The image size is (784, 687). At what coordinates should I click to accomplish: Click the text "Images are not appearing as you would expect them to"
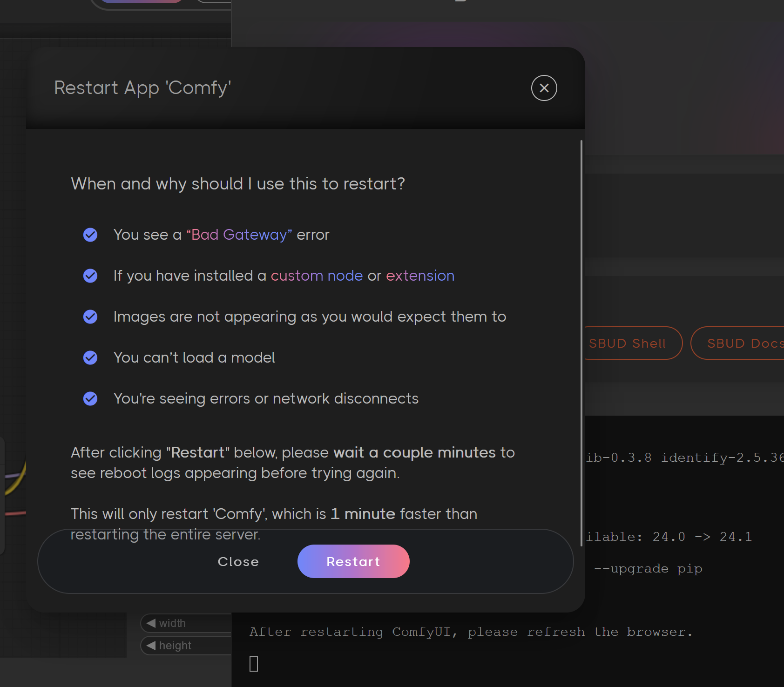(310, 317)
